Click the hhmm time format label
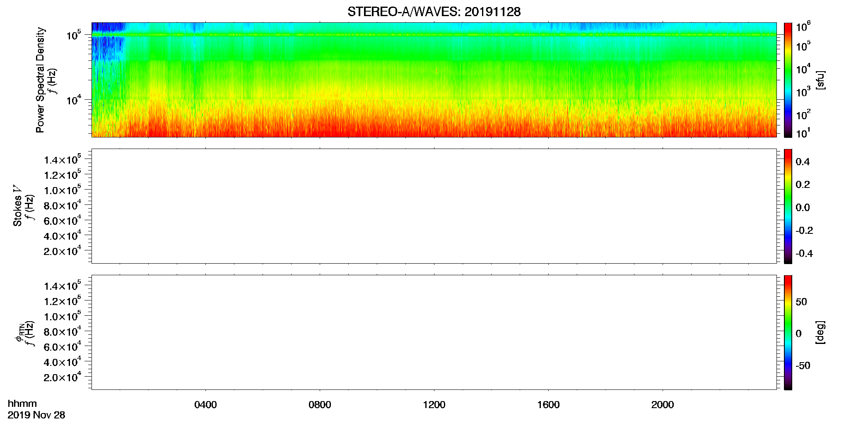Image resolution: width=868 pixels, height=447 pixels. click(22, 404)
